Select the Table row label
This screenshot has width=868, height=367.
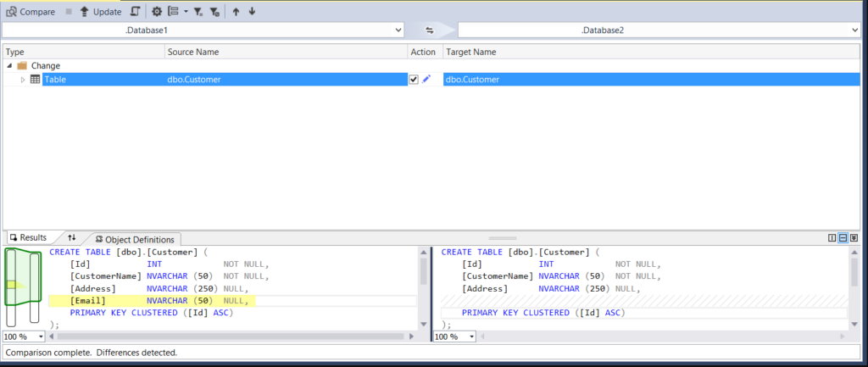point(55,80)
